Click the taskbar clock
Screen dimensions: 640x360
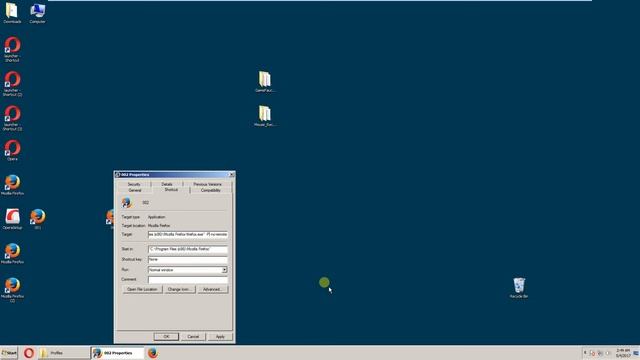tap(623, 353)
